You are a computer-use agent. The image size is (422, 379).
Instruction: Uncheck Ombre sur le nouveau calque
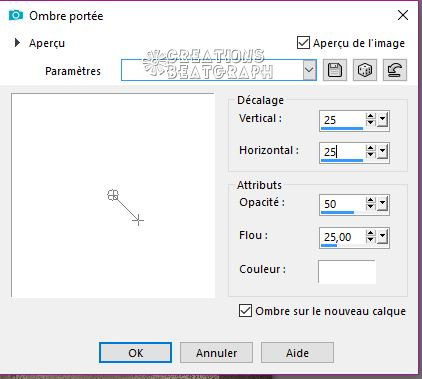click(245, 311)
